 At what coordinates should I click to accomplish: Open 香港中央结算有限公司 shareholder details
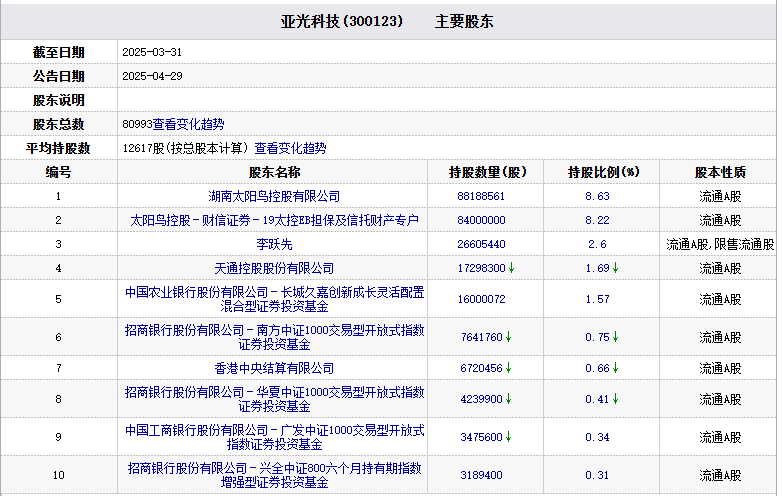pyautogui.click(x=274, y=368)
